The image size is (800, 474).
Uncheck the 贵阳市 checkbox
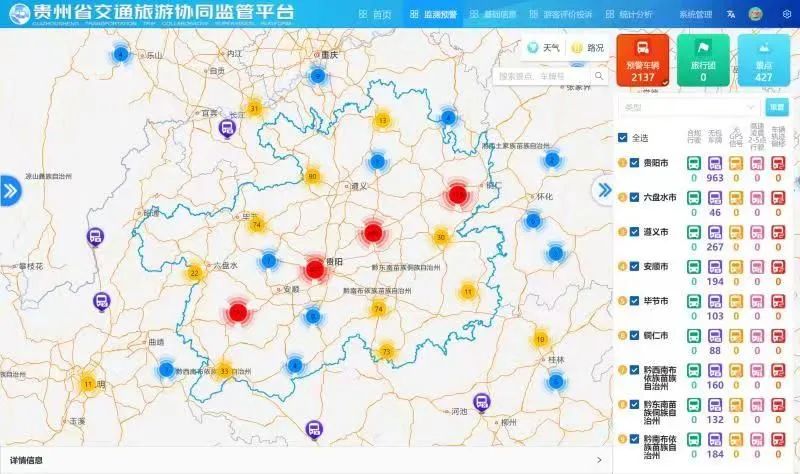[x=635, y=163]
